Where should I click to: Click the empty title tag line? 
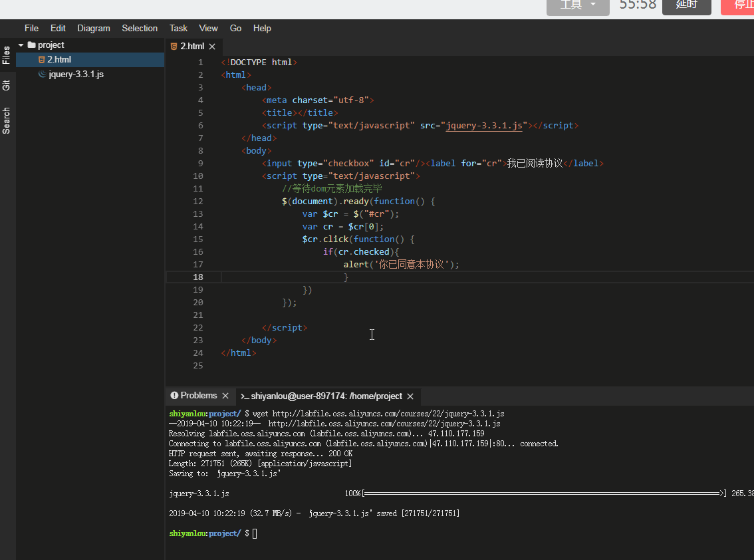(x=300, y=112)
